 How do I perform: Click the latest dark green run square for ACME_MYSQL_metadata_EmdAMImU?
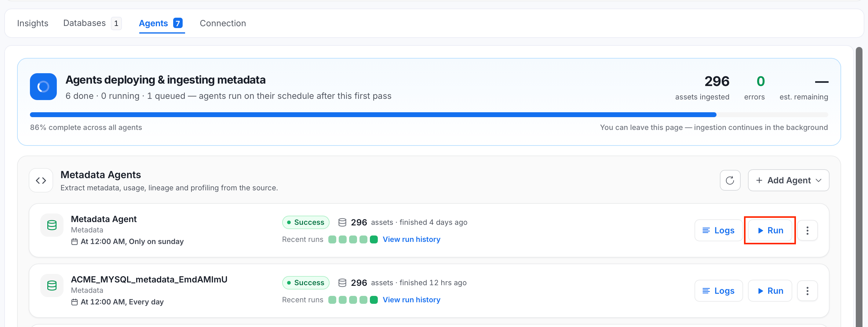pos(374,300)
